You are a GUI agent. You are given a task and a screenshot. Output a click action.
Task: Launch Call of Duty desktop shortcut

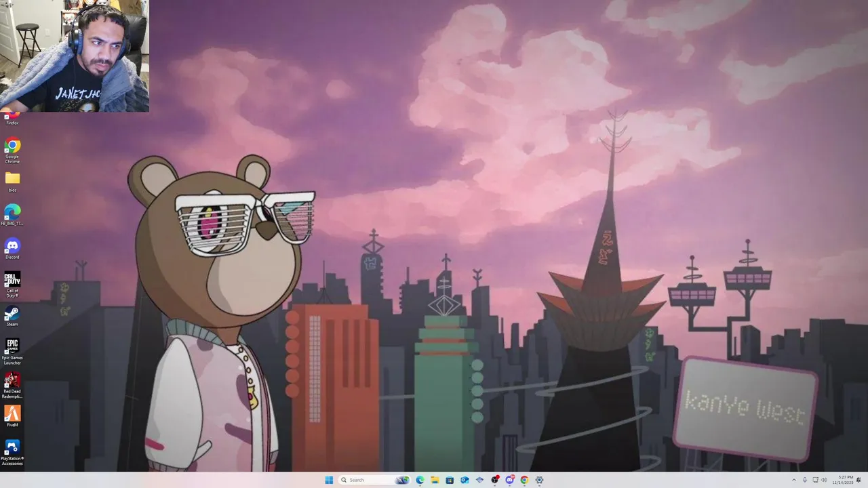(12, 285)
